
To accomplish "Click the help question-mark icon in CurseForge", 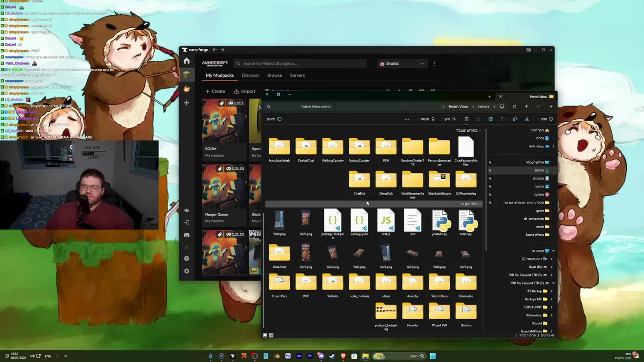I will (187, 258).
